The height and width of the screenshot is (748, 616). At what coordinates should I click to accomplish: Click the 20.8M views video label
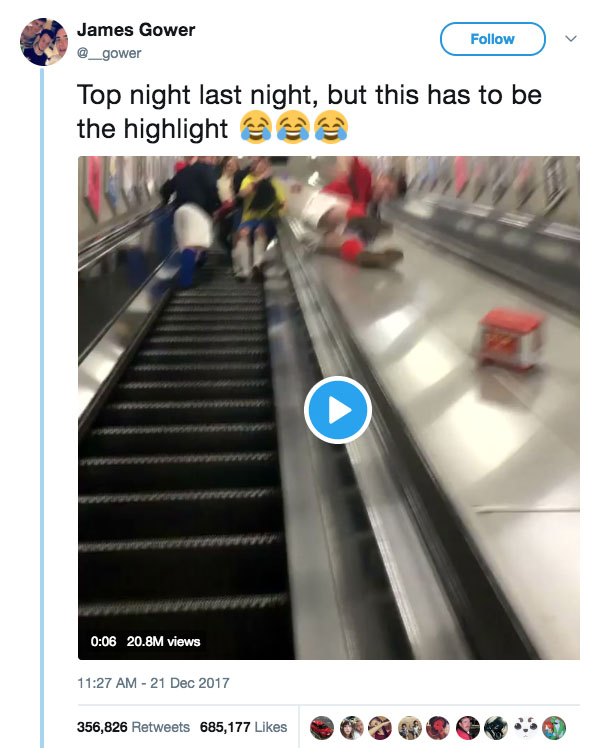pyautogui.click(x=163, y=641)
